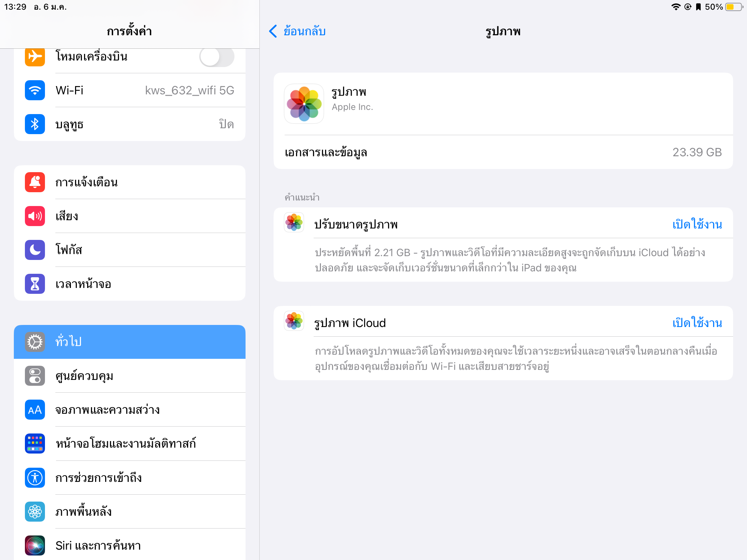Tap the Control Center icon
Viewport: 747px width, 560px height.
(35, 376)
